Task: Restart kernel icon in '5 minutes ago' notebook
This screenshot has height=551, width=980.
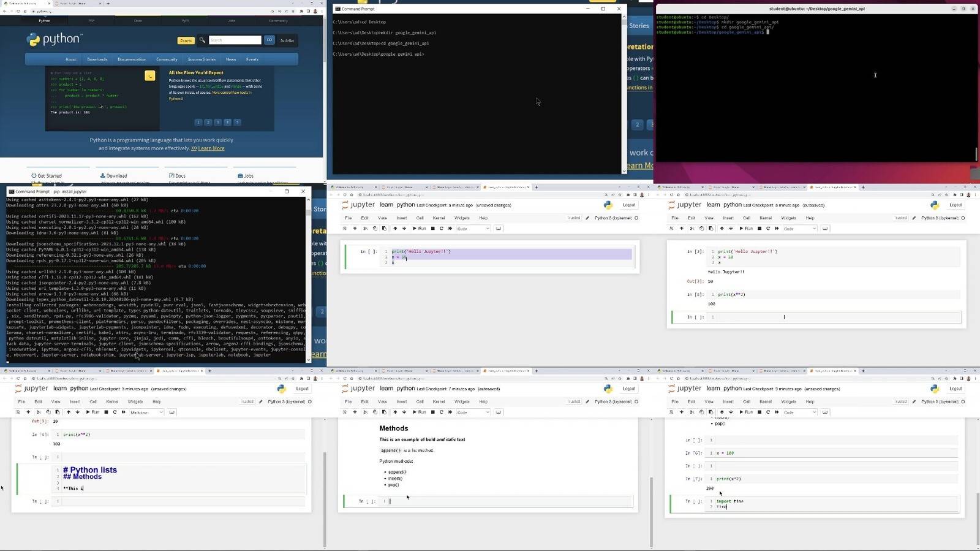Action: [x=115, y=412]
